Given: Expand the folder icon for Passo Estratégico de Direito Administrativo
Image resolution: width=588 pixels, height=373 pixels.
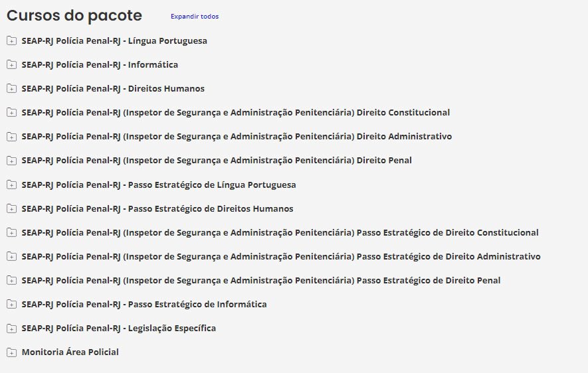Looking at the screenshot, I should pyautogui.click(x=11, y=257).
